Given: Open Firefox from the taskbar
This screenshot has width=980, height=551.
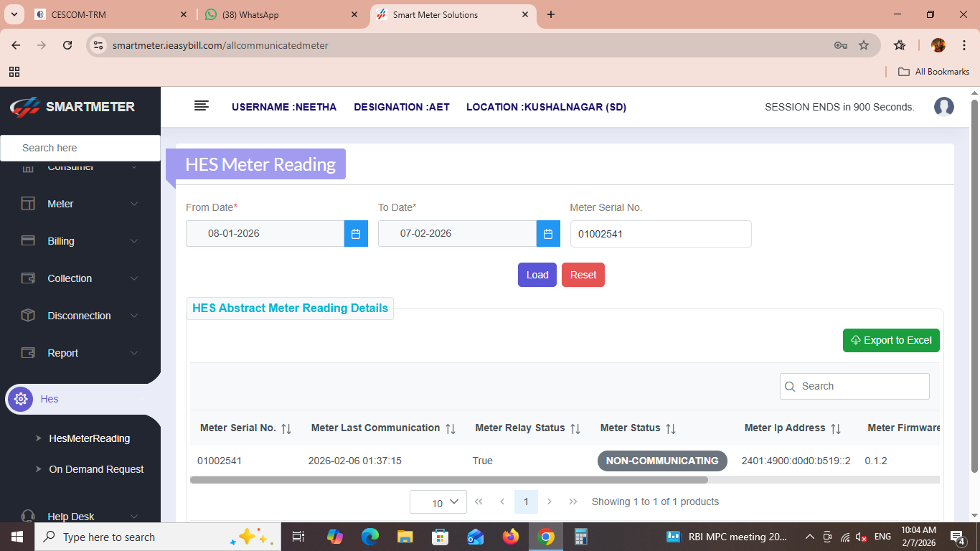Looking at the screenshot, I should tap(511, 537).
